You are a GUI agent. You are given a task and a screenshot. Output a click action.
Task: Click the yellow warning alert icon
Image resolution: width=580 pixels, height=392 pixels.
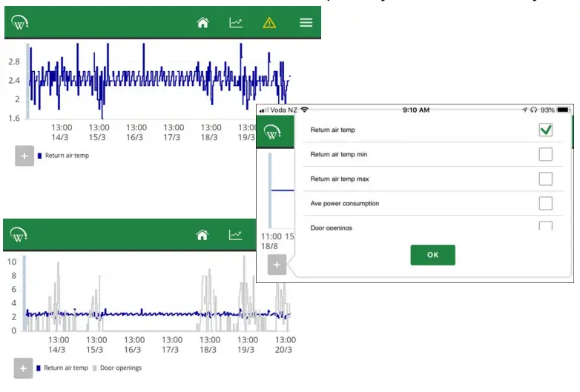click(269, 23)
